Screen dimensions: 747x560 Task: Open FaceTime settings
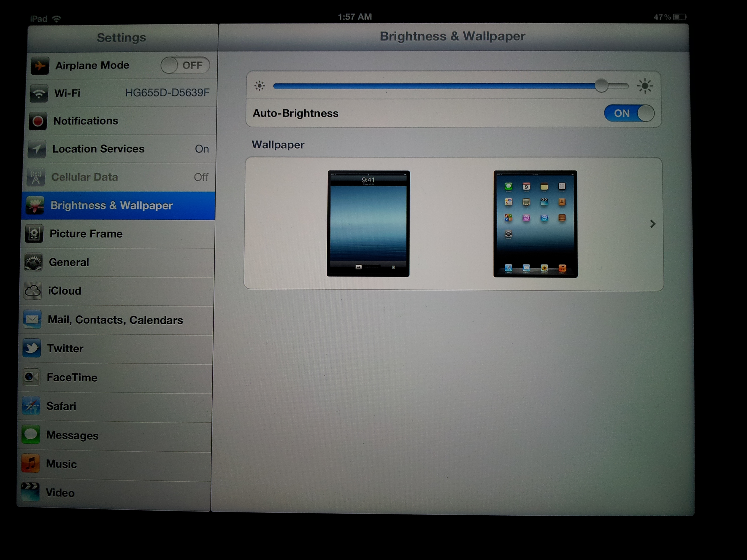(x=116, y=378)
